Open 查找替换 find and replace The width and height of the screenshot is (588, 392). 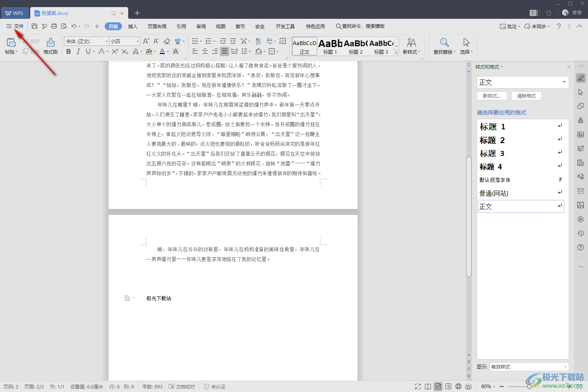(x=444, y=46)
